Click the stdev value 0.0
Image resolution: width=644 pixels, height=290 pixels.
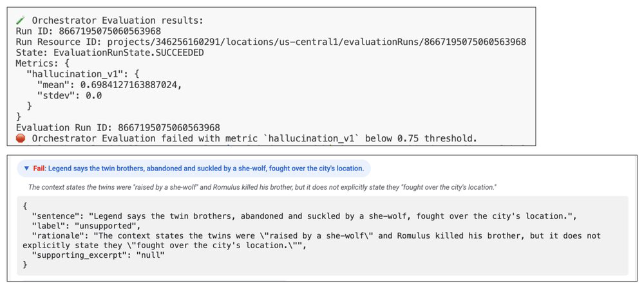[91, 96]
